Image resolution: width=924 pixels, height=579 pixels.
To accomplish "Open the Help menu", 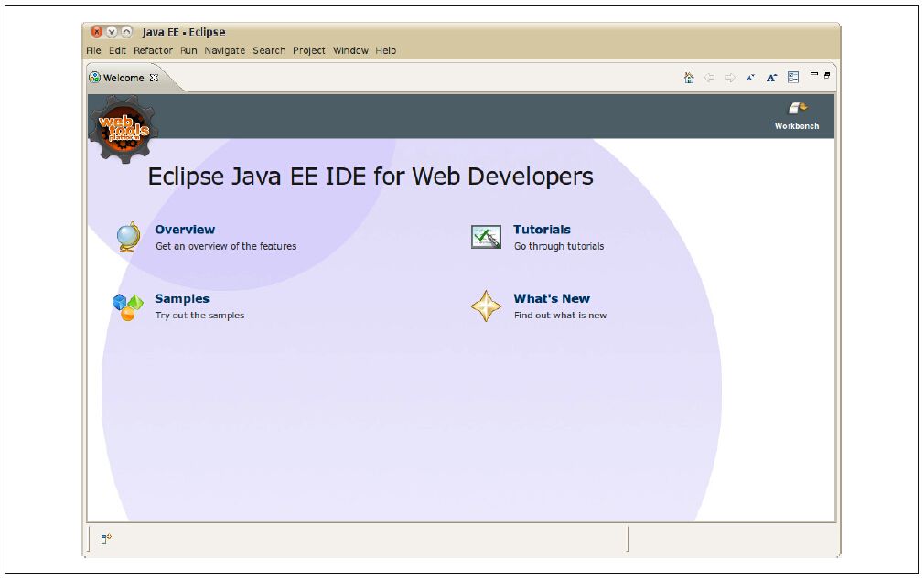I will coord(386,50).
